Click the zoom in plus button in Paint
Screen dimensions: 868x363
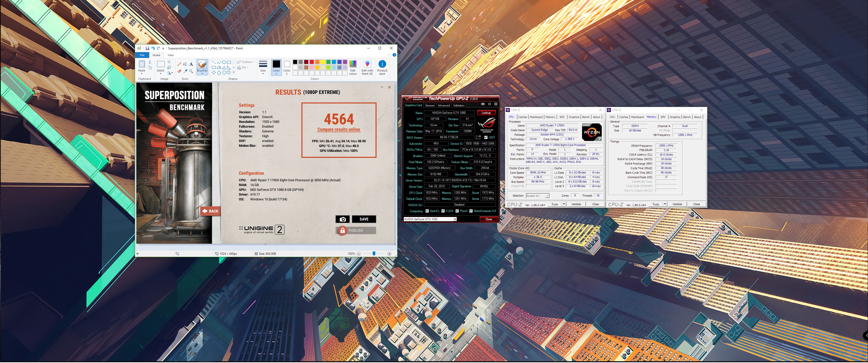pos(389,254)
